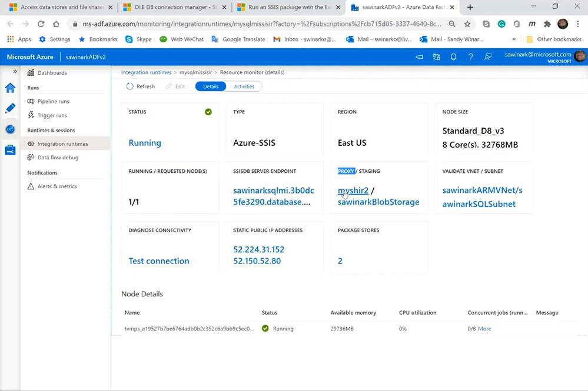
Task: Switch to 'Run an SSIS package' tab
Action: [289, 7]
